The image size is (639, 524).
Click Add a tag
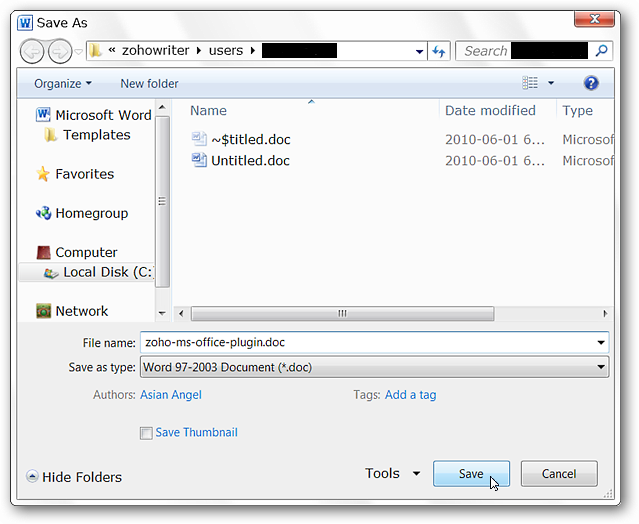tap(410, 395)
